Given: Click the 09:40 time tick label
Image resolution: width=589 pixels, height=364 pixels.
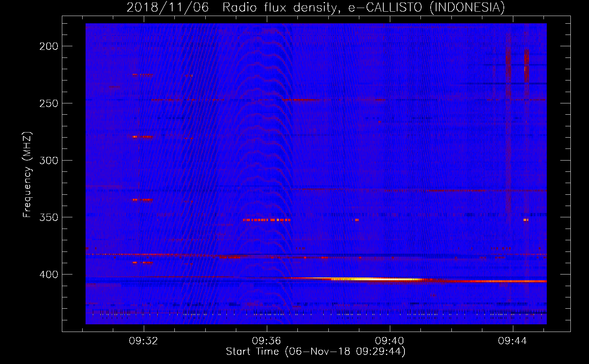Looking at the screenshot, I should [x=390, y=341].
